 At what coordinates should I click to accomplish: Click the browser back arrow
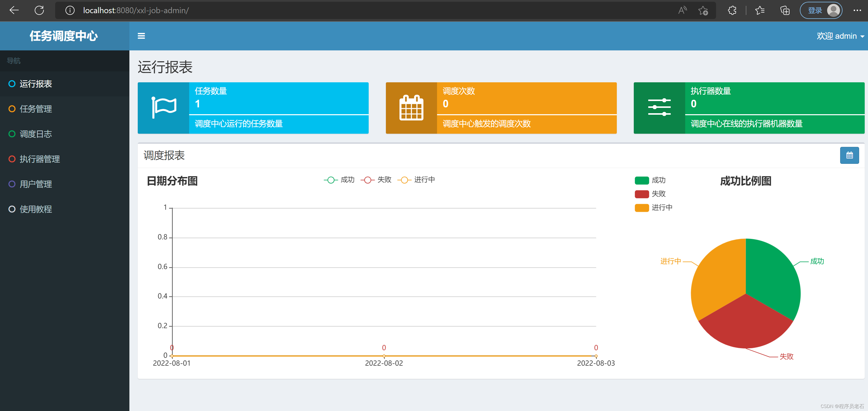(14, 10)
